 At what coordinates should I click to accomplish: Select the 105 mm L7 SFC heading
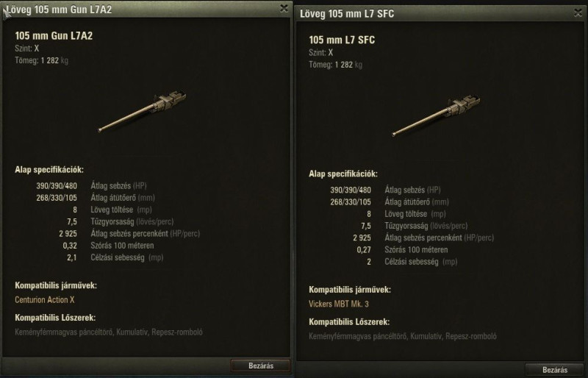tap(342, 40)
